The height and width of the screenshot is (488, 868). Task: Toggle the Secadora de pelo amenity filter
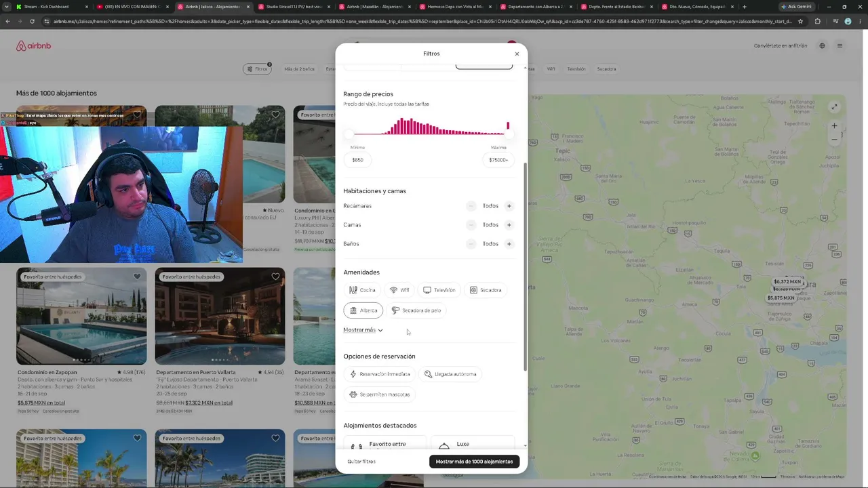(x=416, y=310)
